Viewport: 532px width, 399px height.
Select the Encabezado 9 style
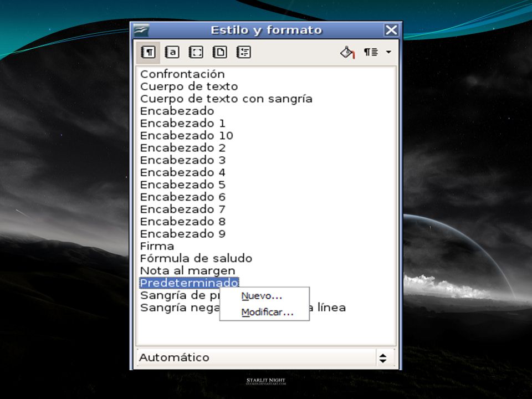[182, 234]
